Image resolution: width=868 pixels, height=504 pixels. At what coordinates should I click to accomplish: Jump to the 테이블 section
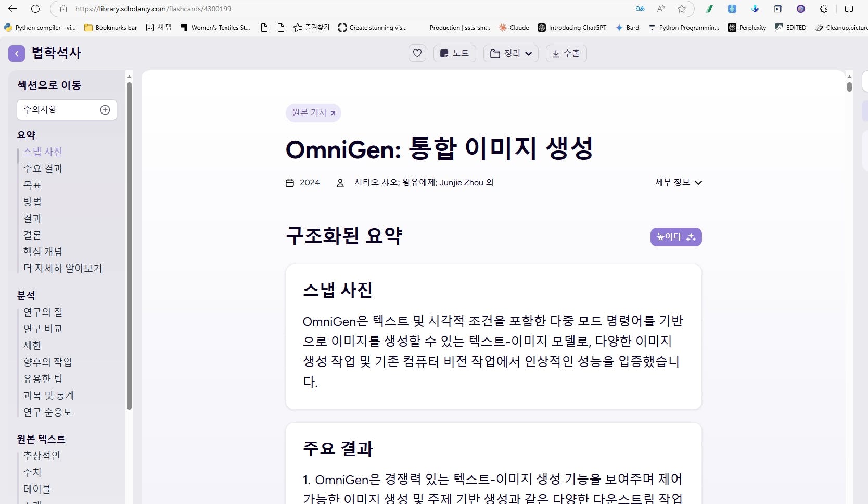click(37, 489)
